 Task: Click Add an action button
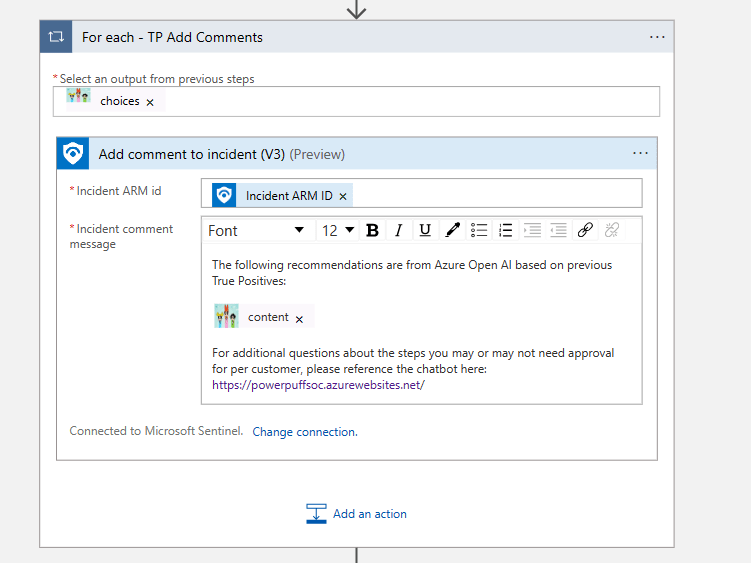pyautogui.click(x=357, y=514)
